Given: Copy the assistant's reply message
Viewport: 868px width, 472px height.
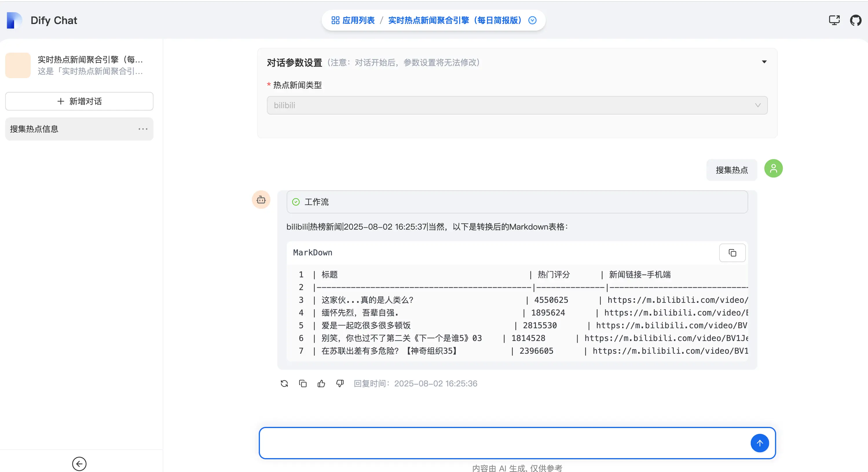Looking at the screenshot, I should pos(303,384).
